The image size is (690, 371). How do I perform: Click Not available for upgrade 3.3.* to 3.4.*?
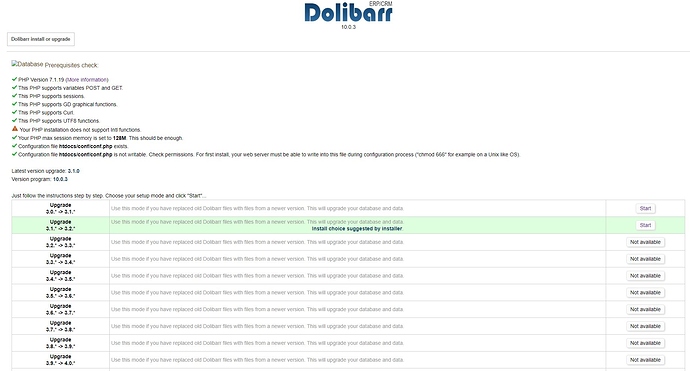(x=645, y=259)
